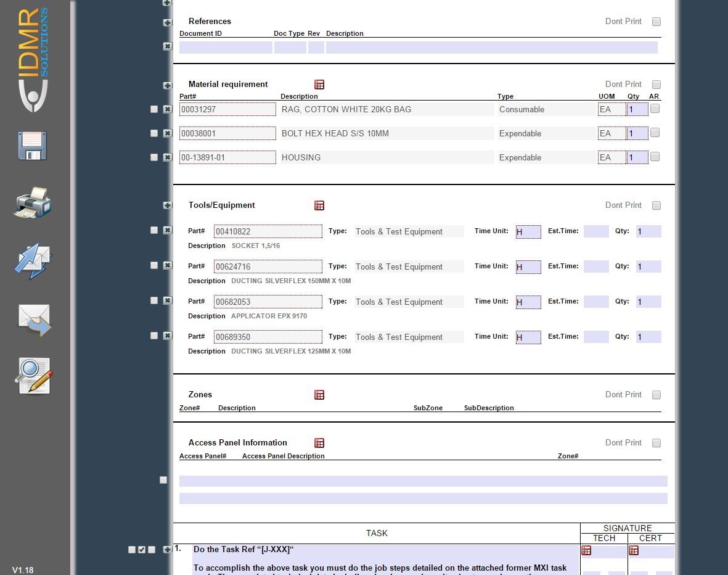Image resolution: width=728 pixels, height=575 pixels.
Task: Click description 'APPLICATOR EPX 9170'
Action: click(269, 316)
